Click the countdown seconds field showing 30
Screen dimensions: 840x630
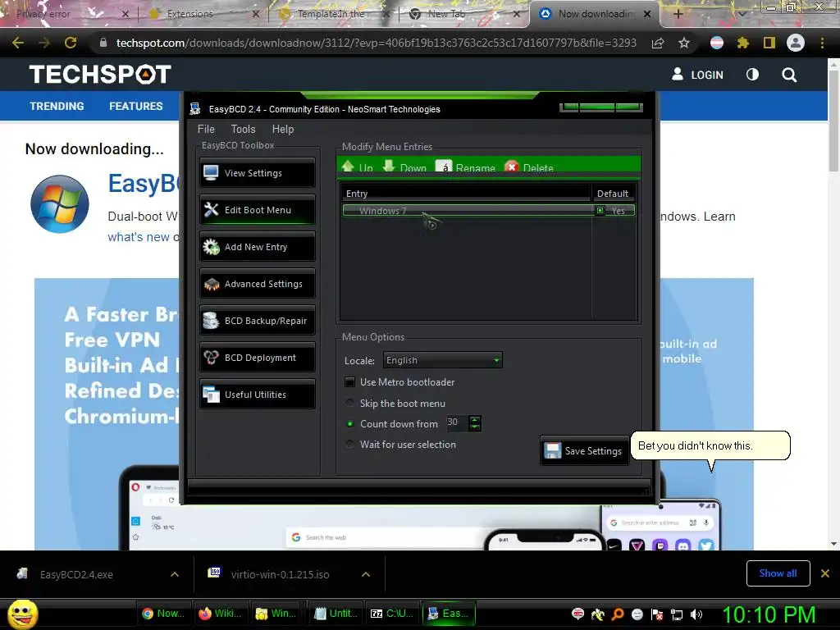[x=457, y=422]
